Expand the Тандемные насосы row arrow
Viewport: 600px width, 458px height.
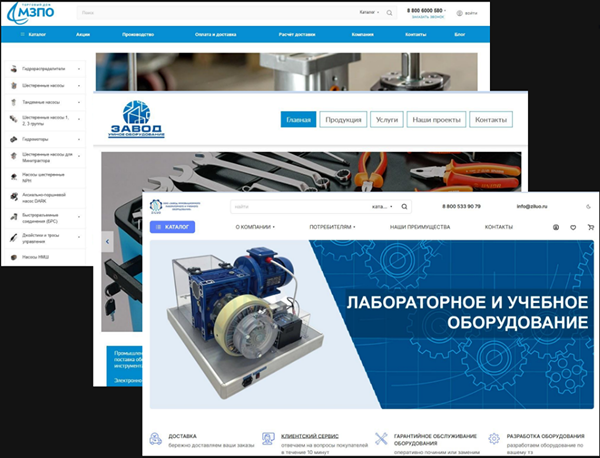pyautogui.click(x=79, y=103)
